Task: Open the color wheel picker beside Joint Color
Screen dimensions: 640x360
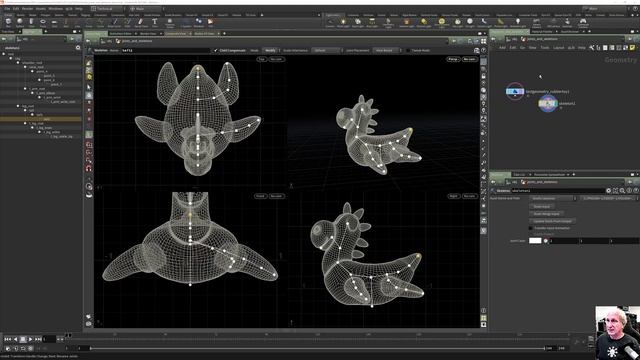Action: 546,241
